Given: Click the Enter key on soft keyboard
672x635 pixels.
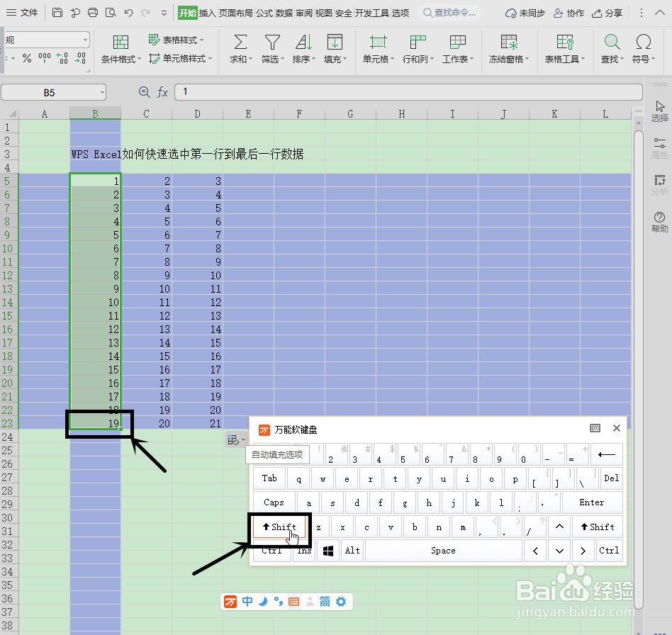Looking at the screenshot, I should click(592, 502).
